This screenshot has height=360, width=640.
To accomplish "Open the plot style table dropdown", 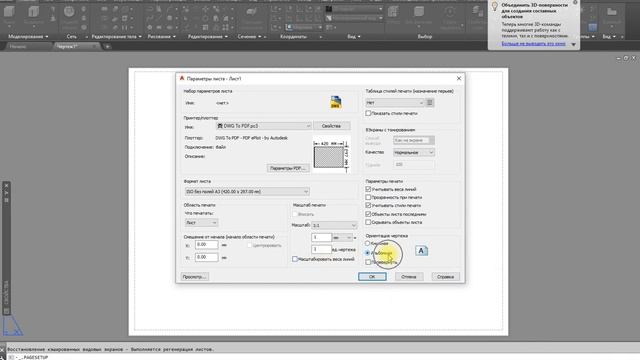I will (x=395, y=103).
